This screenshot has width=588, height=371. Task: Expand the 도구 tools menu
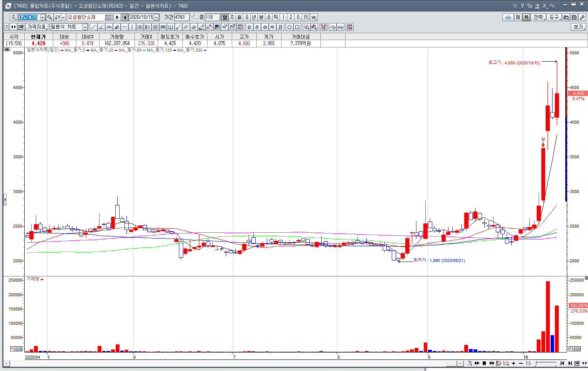coord(554,17)
